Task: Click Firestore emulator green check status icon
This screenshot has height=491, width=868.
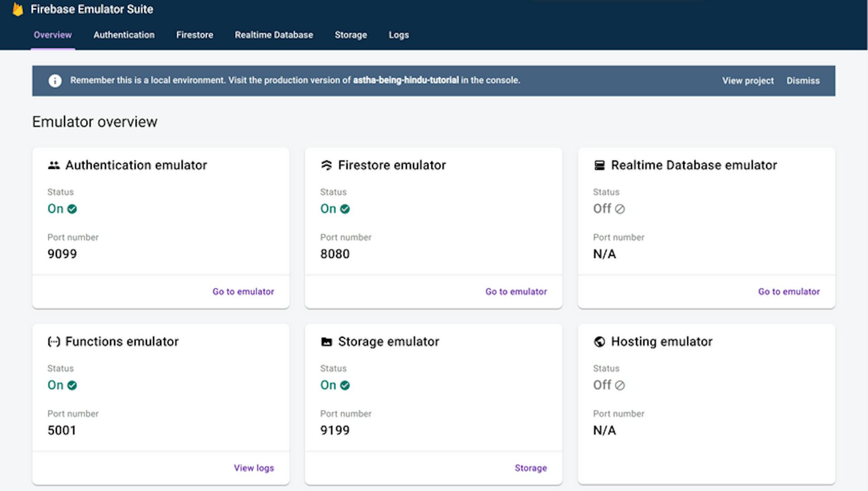Action: pyautogui.click(x=345, y=209)
